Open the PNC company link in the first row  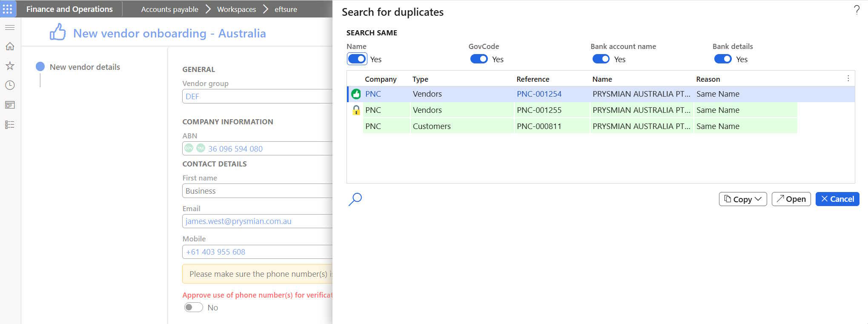pos(373,94)
